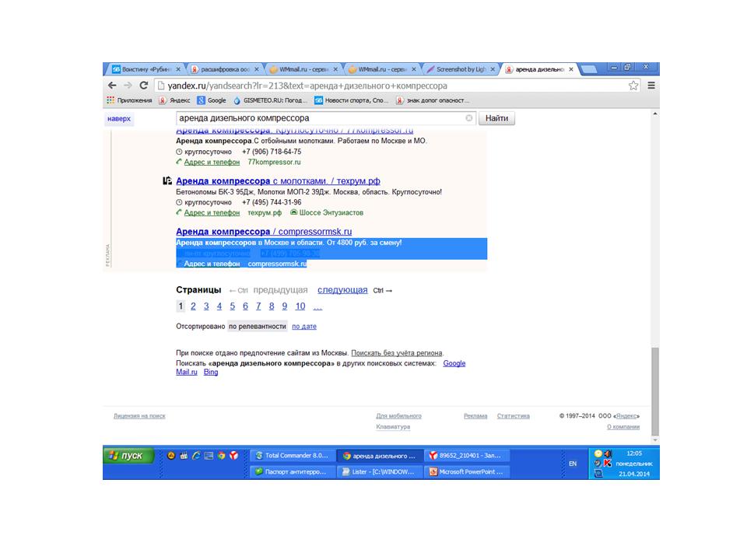Open the О компании footer link

(x=623, y=427)
